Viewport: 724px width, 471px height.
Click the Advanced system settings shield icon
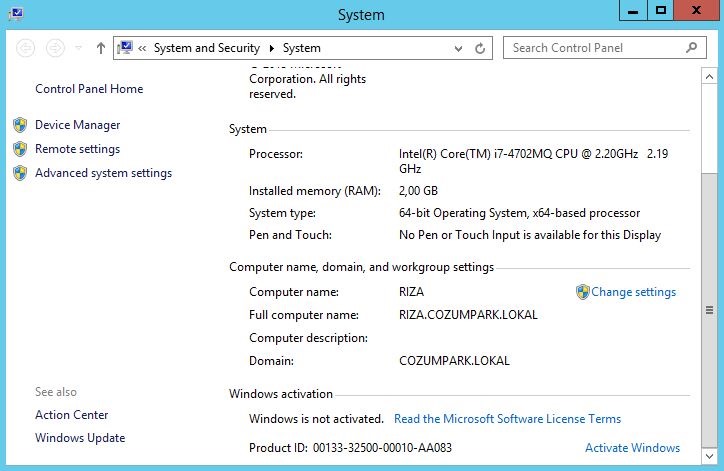[20, 173]
